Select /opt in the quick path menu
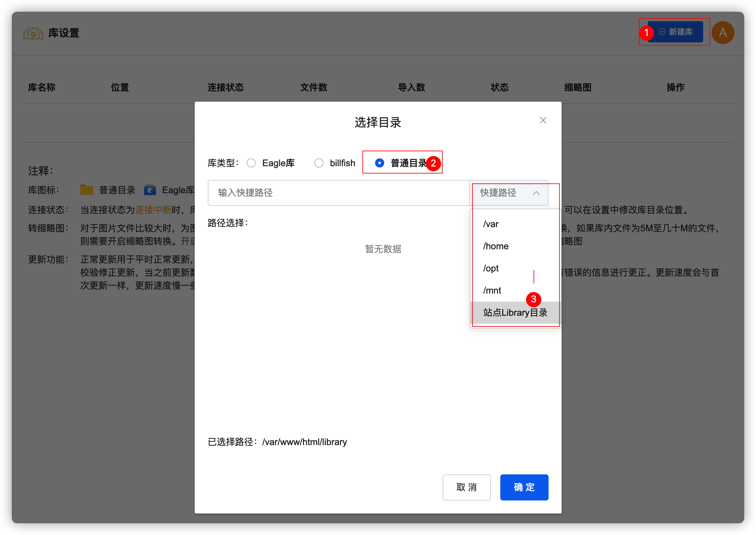756x535 pixels. [491, 268]
